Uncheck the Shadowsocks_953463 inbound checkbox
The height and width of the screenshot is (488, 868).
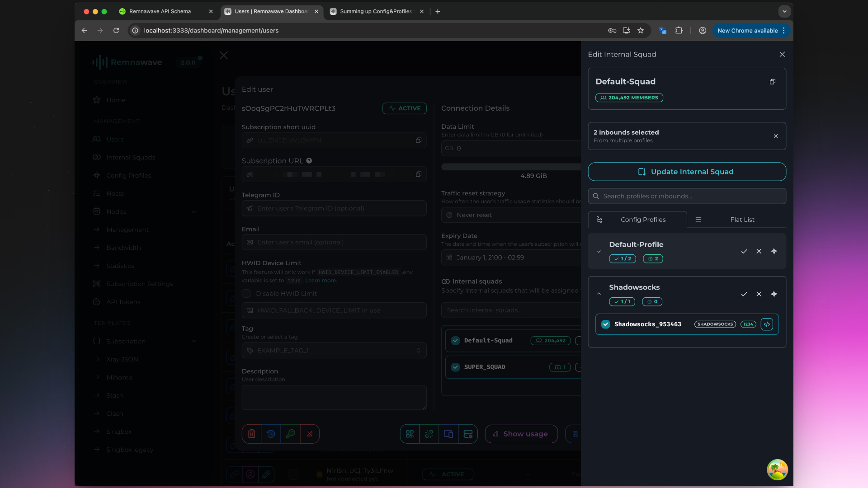(x=605, y=324)
